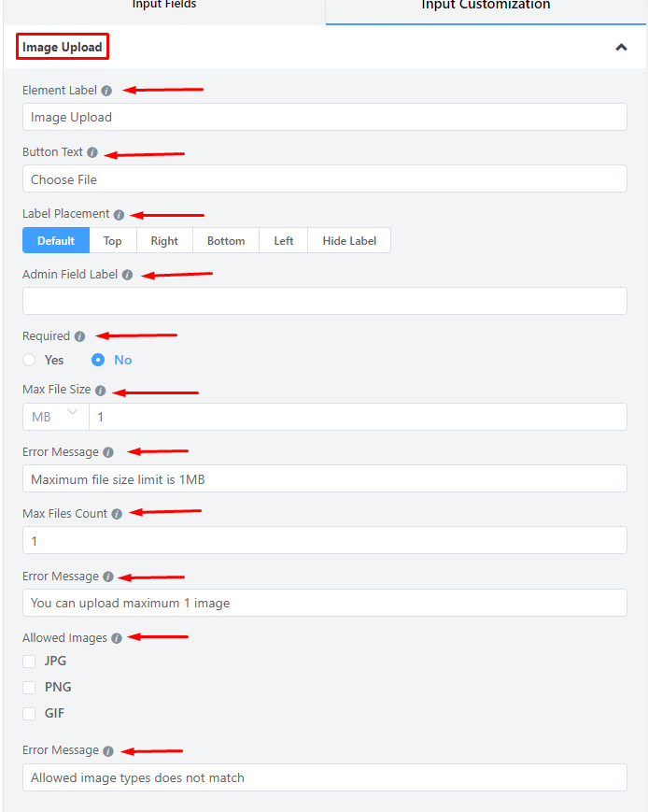The height and width of the screenshot is (812, 648).
Task: Choose the Hide Label placement option
Action: click(349, 241)
